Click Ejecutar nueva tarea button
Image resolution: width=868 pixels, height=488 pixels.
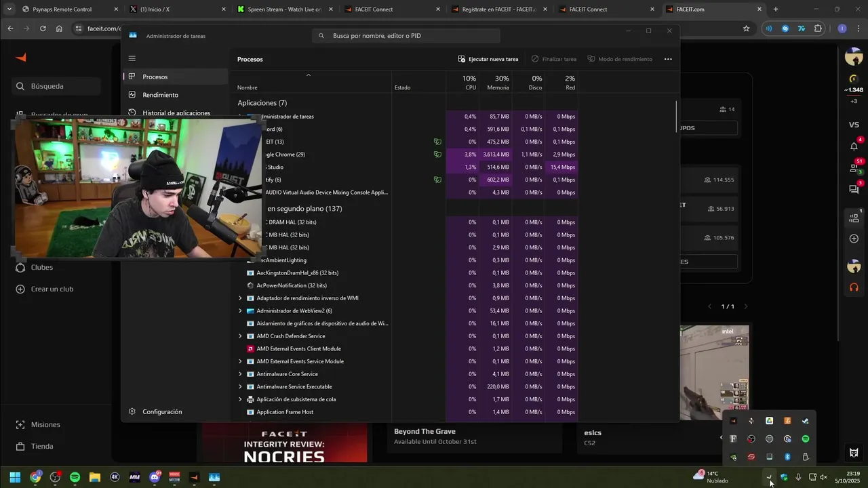pos(488,59)
